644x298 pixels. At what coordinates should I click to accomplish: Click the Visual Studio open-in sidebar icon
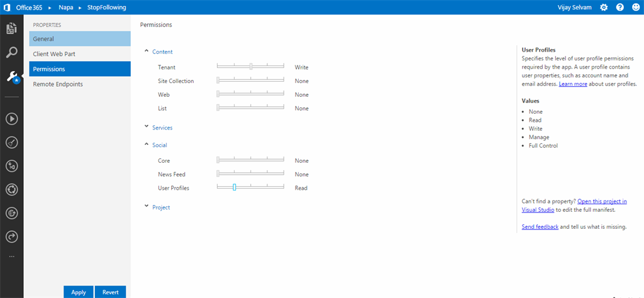pos(11,166)
